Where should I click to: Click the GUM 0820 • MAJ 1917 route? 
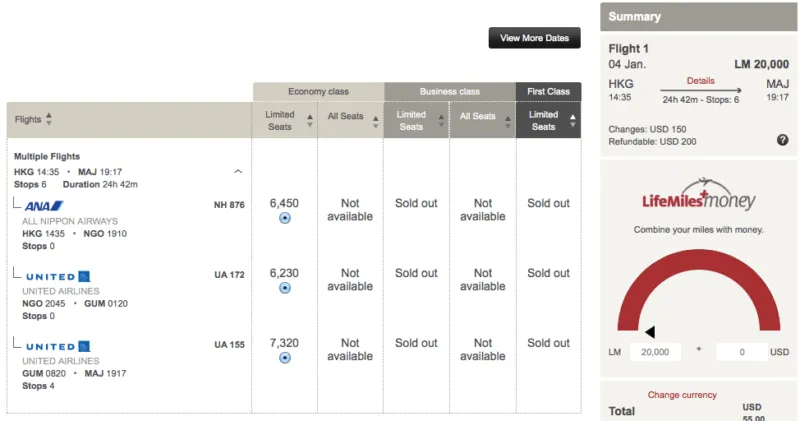(x=74, y=373)
